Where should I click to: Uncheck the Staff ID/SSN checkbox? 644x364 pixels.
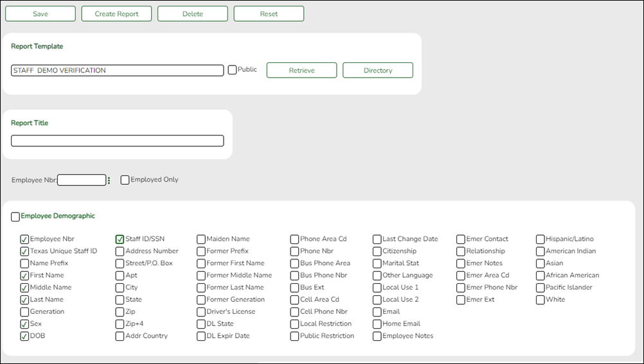120,239
